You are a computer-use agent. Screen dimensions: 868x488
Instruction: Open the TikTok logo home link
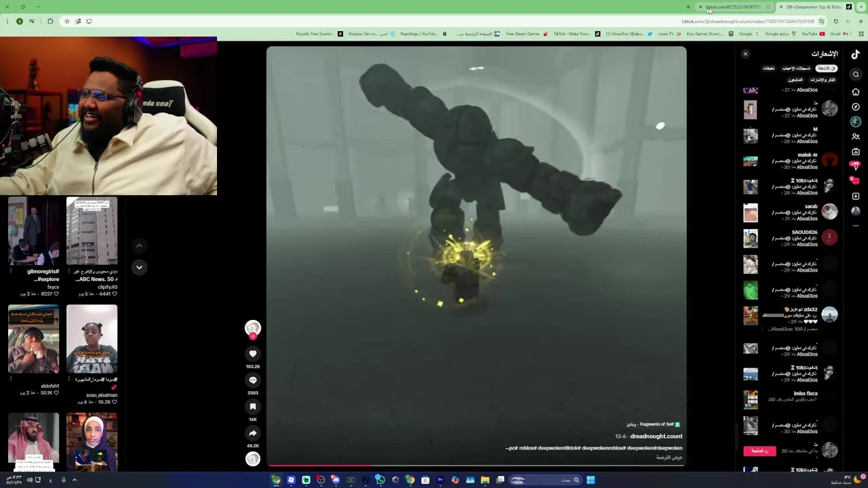click(856, 54)
